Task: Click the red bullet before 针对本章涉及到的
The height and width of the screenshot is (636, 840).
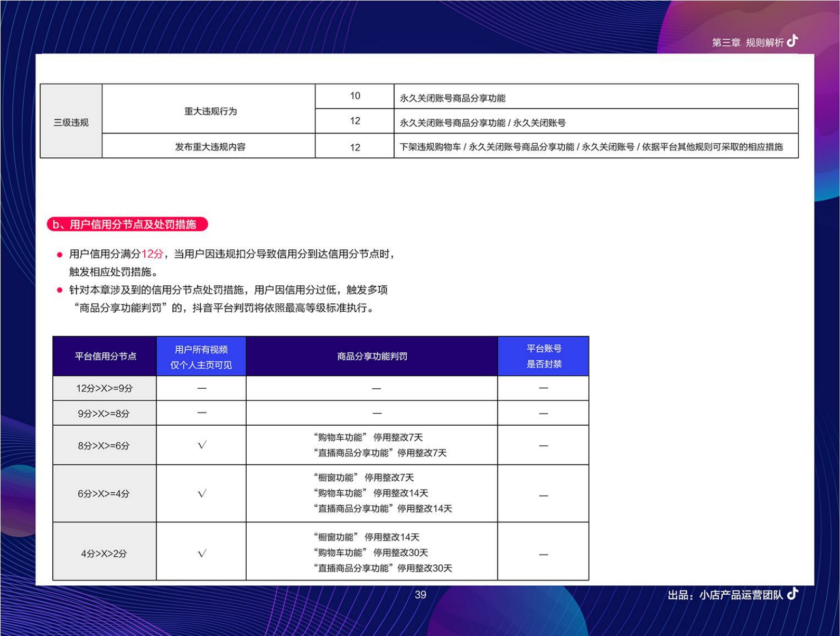Action: pos(60,290)
